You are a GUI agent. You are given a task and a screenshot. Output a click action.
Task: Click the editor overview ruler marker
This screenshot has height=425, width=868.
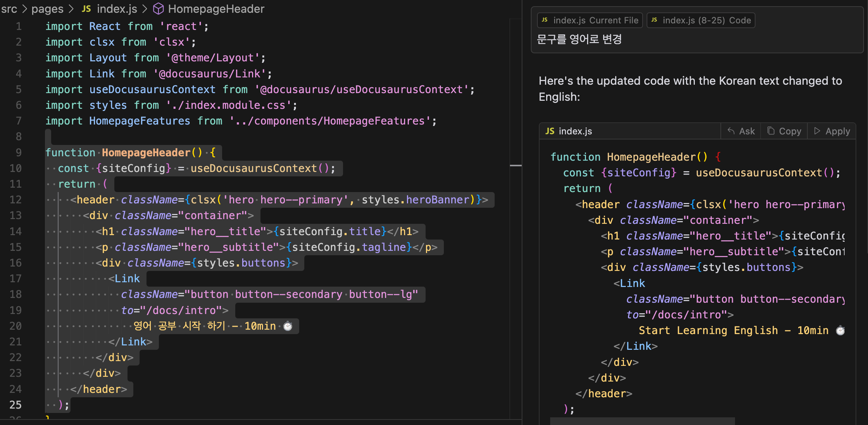coord(515,165)
